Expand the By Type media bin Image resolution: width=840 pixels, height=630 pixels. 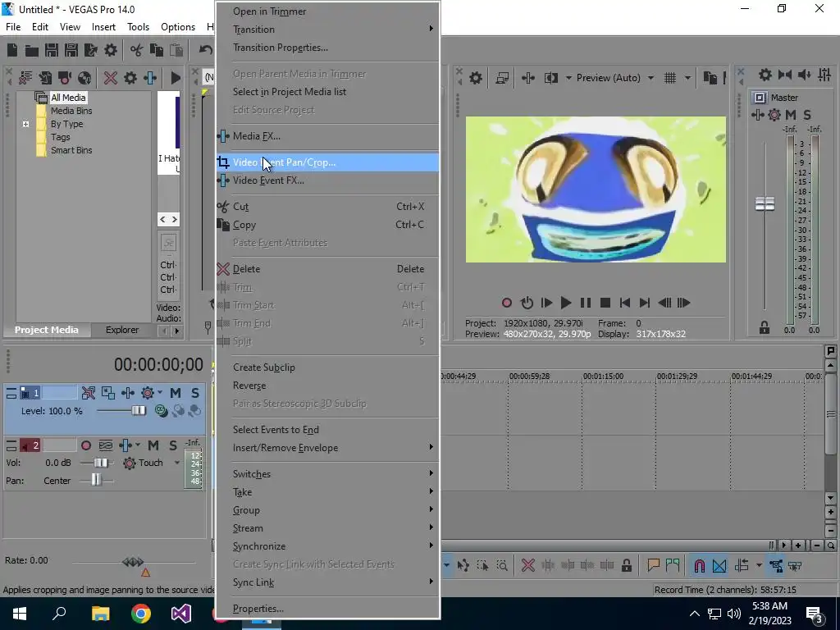(x=25, y=125)
